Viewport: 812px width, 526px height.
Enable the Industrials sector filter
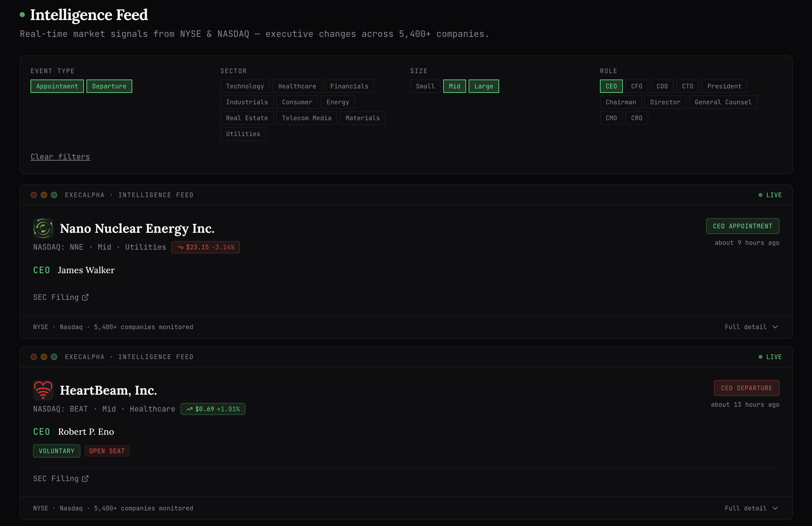(247, 102)
